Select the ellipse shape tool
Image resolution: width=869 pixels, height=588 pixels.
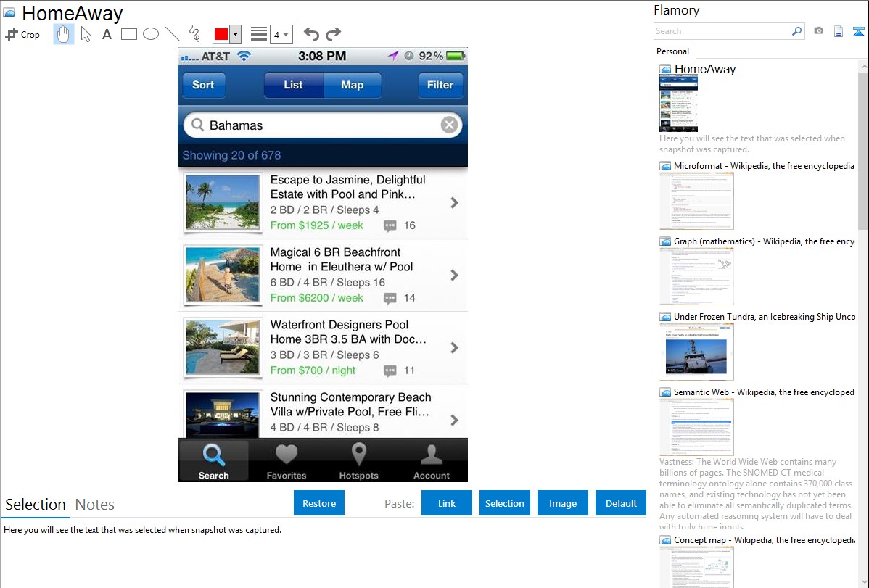click(x=151, y=34)
